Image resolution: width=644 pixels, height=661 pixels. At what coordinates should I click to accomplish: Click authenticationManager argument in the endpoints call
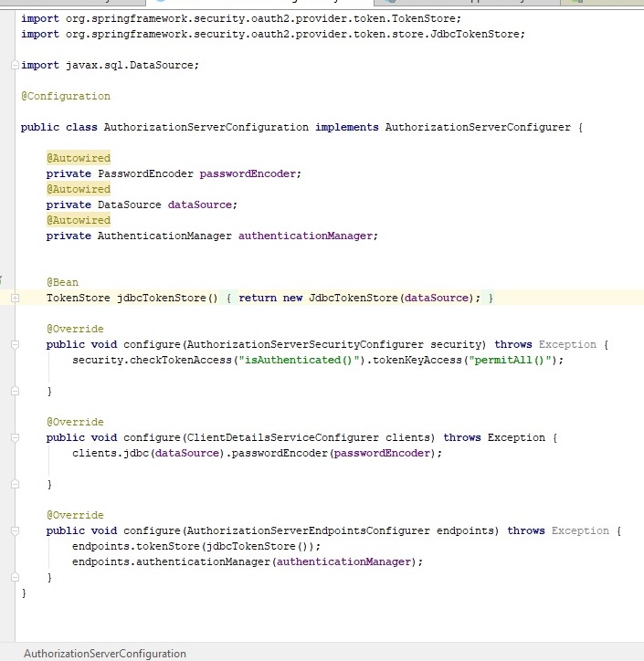(x=343, y=561)
